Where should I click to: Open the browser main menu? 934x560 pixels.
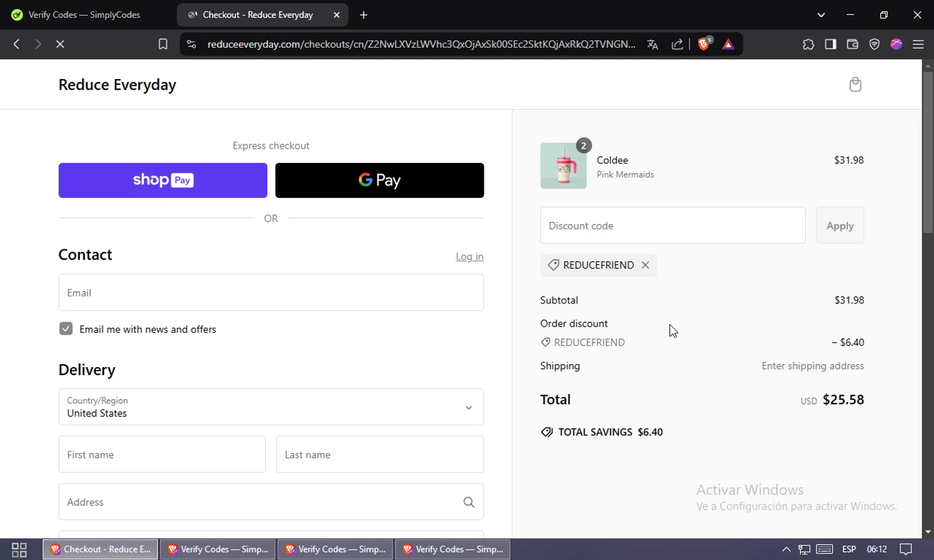(918, 44)
